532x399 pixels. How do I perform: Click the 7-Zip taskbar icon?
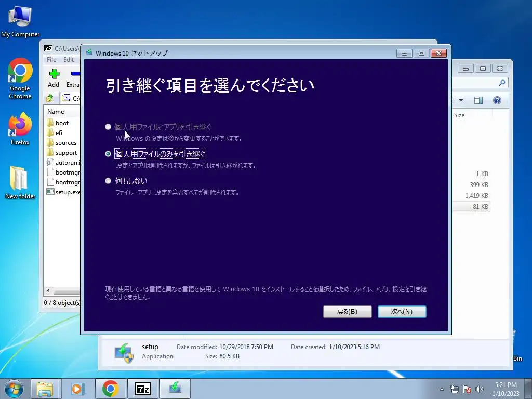pos(142,389)
